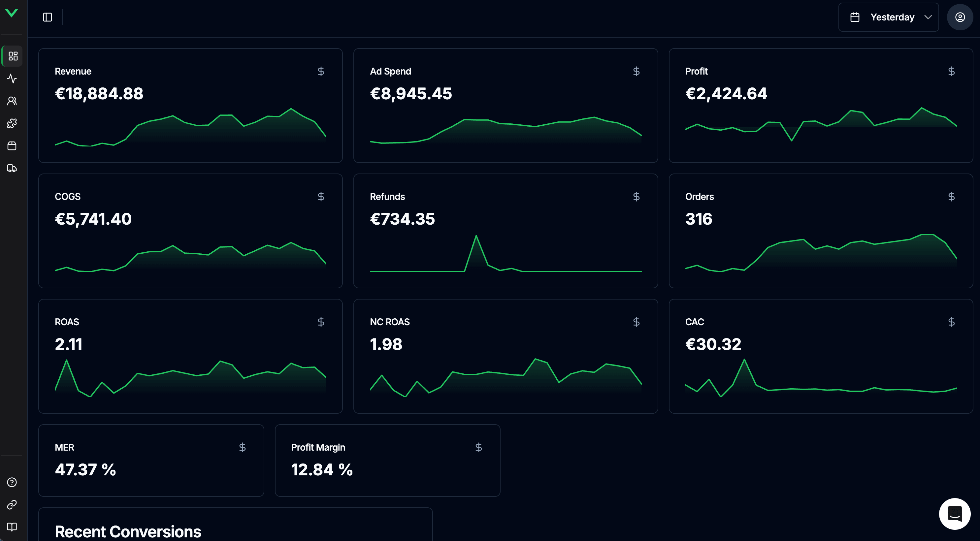Open documentation via the book icon
The image size is (980, 541).
(12, 527)
